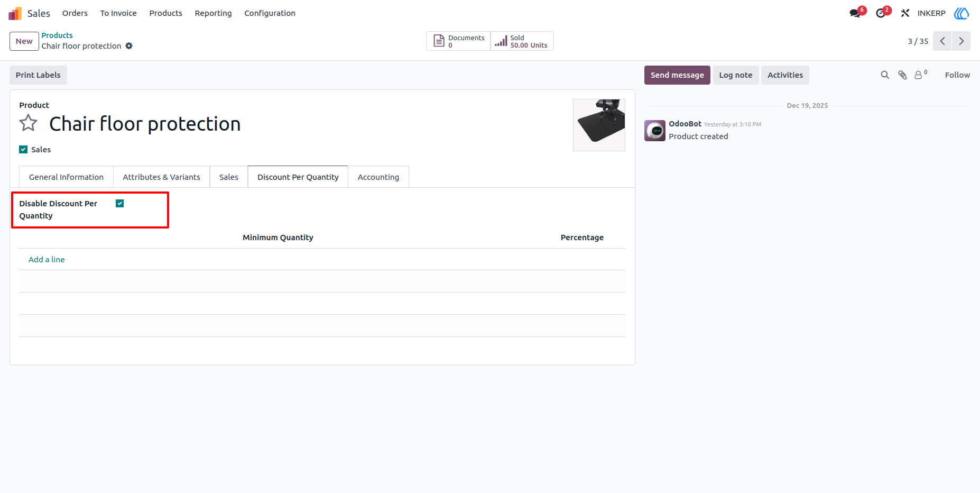
Task: Open Sold 50.00 Units stat button
Action: tap(522, 41)
